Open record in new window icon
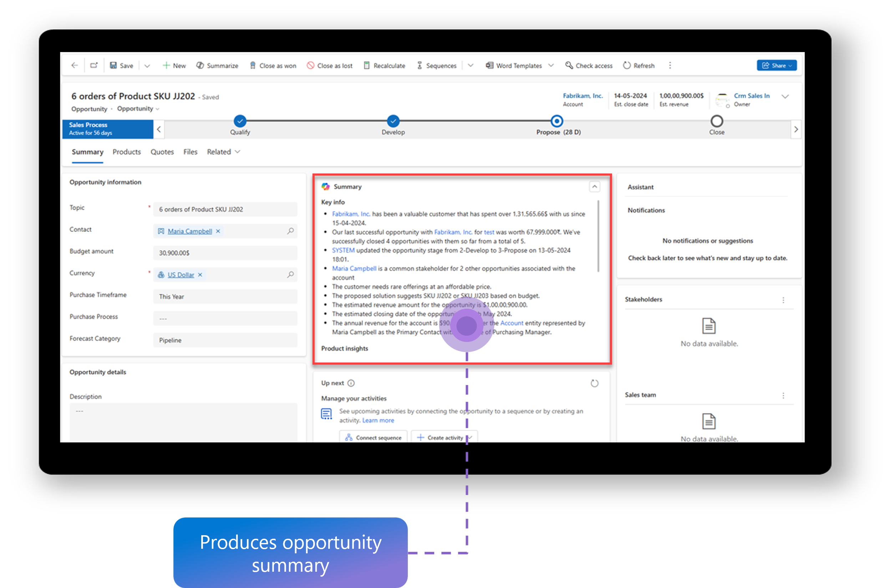This screenshot has height=588, width=892. [x=94, y=65]
